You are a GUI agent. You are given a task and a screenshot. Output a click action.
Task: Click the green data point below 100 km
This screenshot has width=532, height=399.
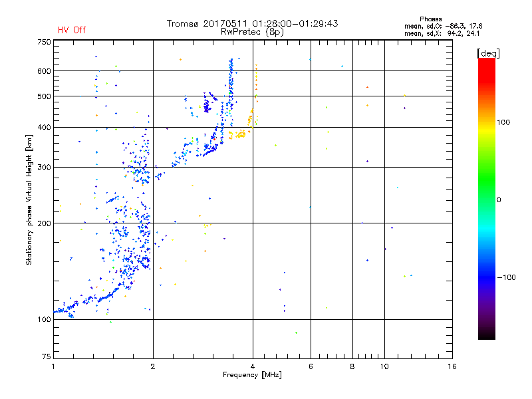(296, 333)
